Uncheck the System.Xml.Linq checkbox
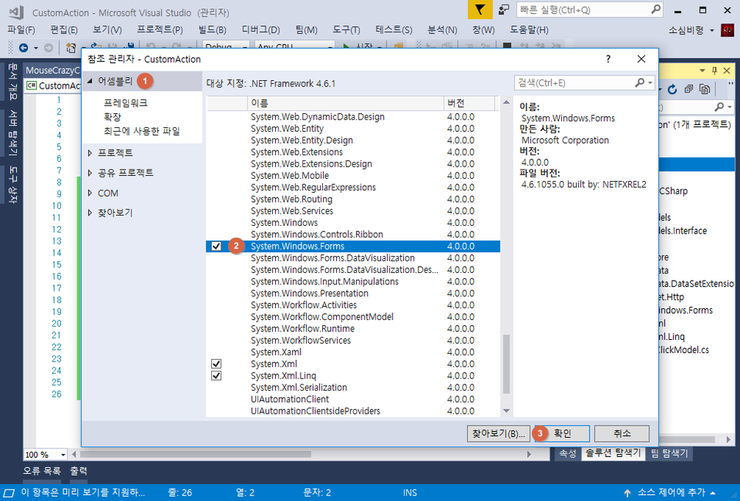This screenshot has width=740, height=501. tap(216, 376)
